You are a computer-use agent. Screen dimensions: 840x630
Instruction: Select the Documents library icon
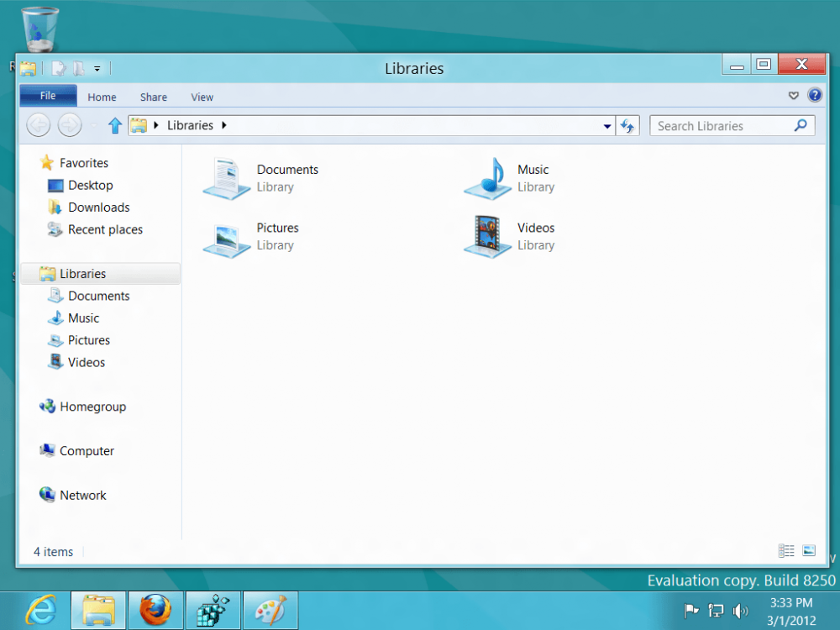pyautogui.click(x=226, y=178)
